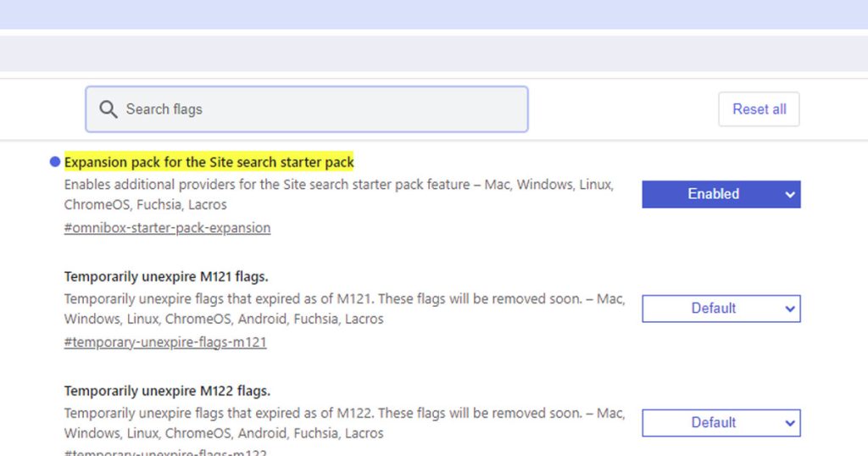Follow the #temporary-unexpire-flags-m121 anchor link

pyautogui.click(x=165, y=342)
